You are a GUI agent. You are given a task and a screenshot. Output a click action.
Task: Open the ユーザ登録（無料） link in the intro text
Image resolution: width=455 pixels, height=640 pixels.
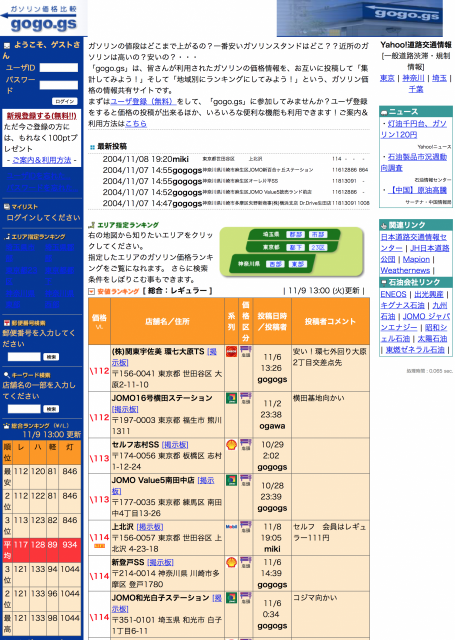[142, 101]
